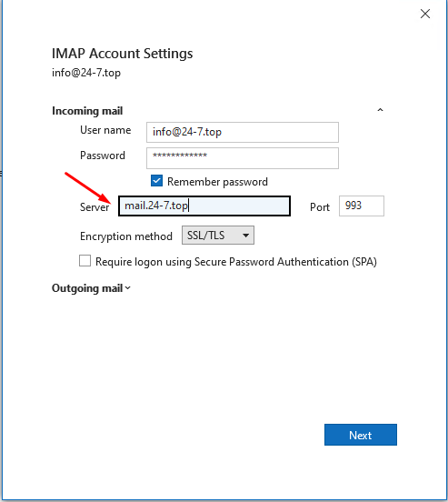
Task: Uncheck the Remember password checkbox
Action: point(156,181)
